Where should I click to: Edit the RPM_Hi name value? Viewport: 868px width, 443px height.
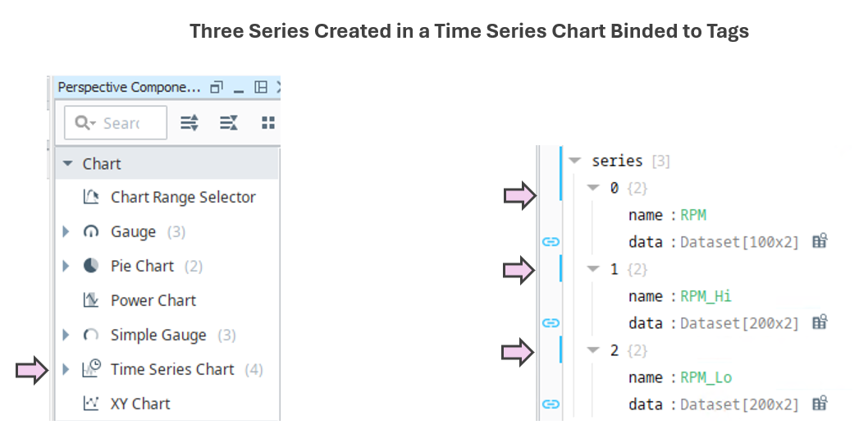coord(706,296)
